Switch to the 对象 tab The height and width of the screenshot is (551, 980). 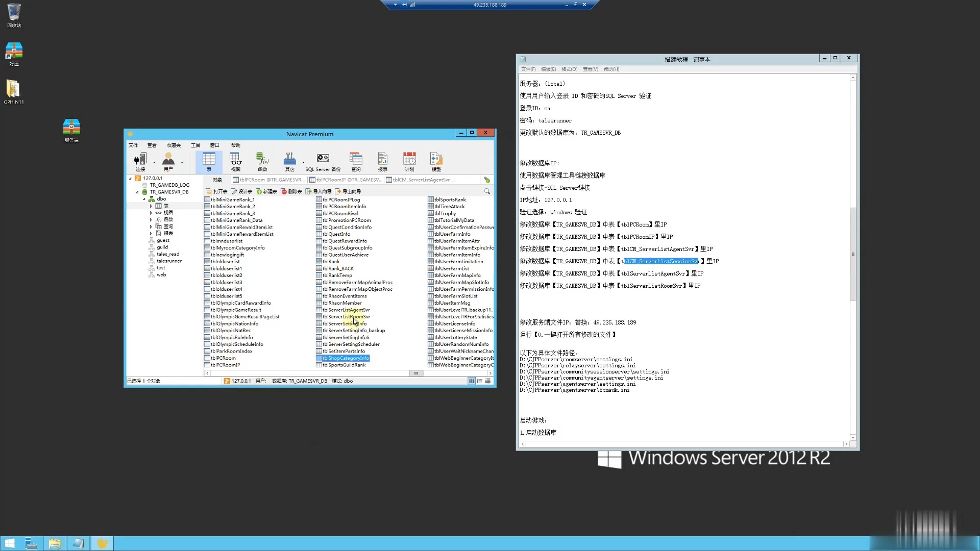(x=217, y=180)
